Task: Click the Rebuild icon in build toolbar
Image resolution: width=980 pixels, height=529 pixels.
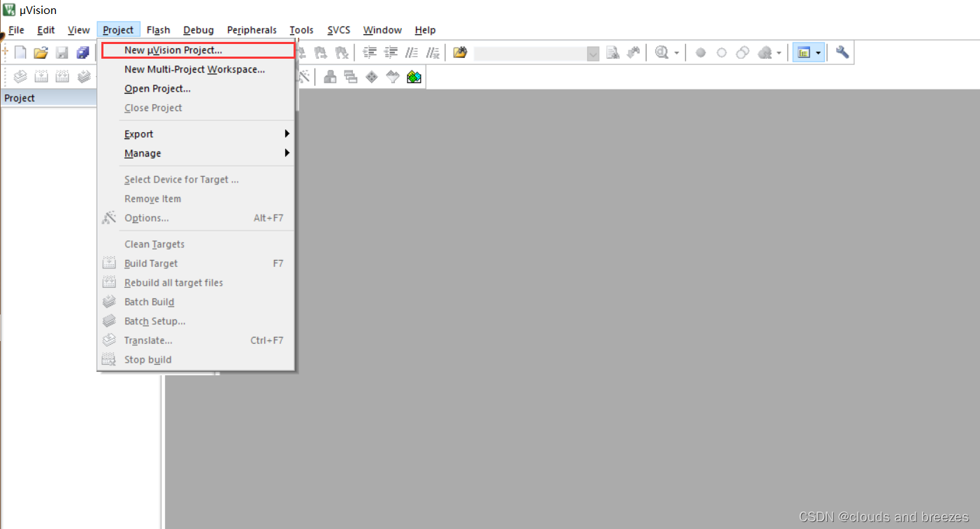Action: pos(62,77)
